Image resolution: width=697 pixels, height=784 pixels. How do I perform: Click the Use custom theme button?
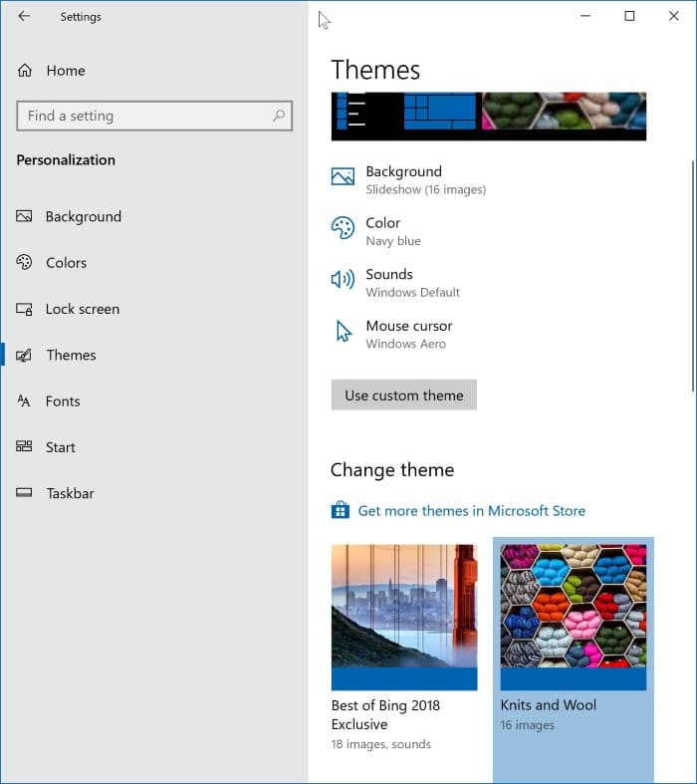pyautogui.click(x=403, y=395)
